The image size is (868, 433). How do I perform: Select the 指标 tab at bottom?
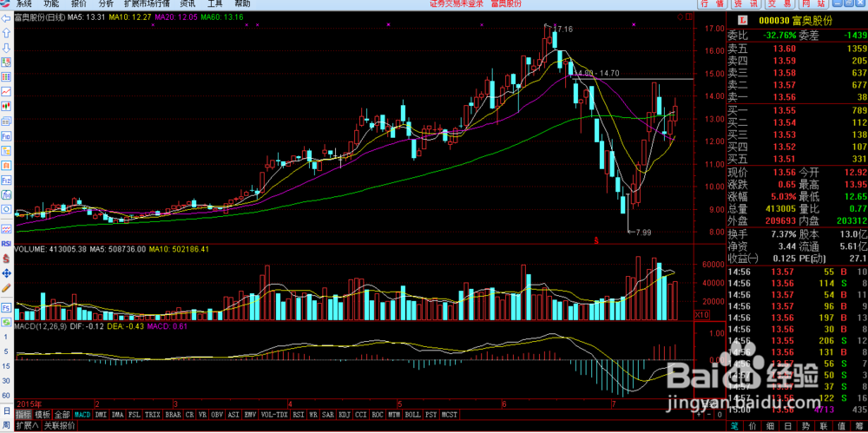coord(23,414)
